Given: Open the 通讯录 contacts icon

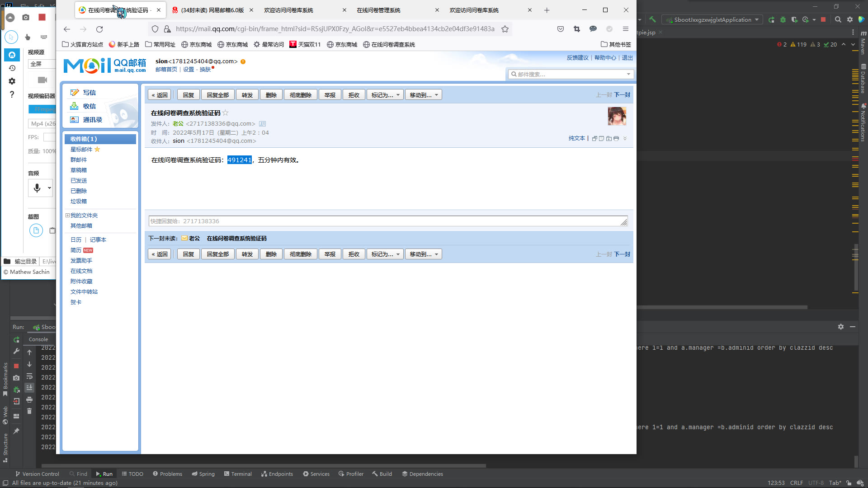Looking at the screenshot, I should (75, 120).
